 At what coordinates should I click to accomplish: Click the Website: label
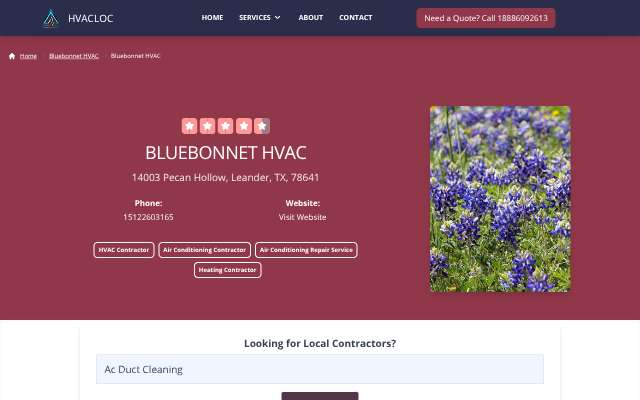point(302,203)
